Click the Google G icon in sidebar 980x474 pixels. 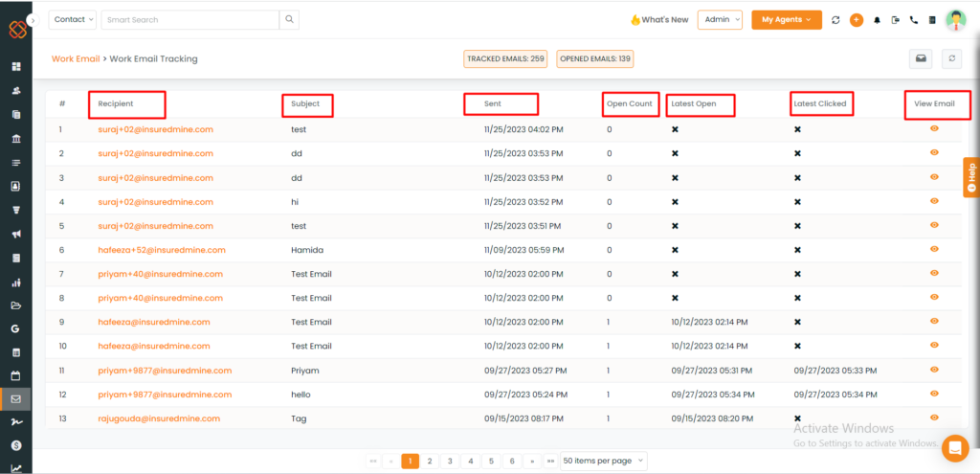[16, 328]
